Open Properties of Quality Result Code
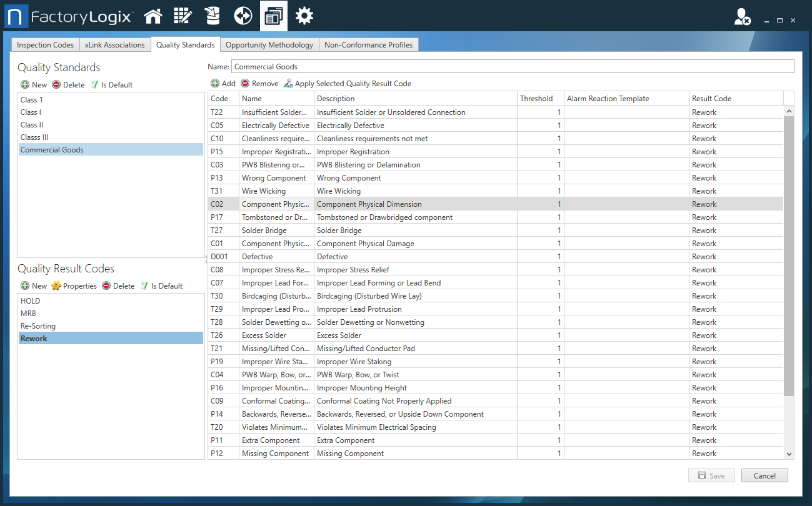This screenshot has height=506, width=812. (x=74, y=286)
